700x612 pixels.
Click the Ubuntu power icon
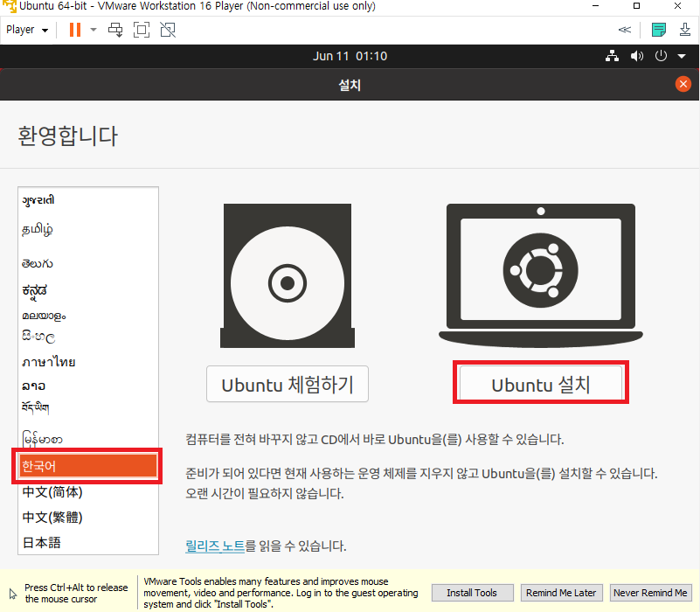click(661, 56)
